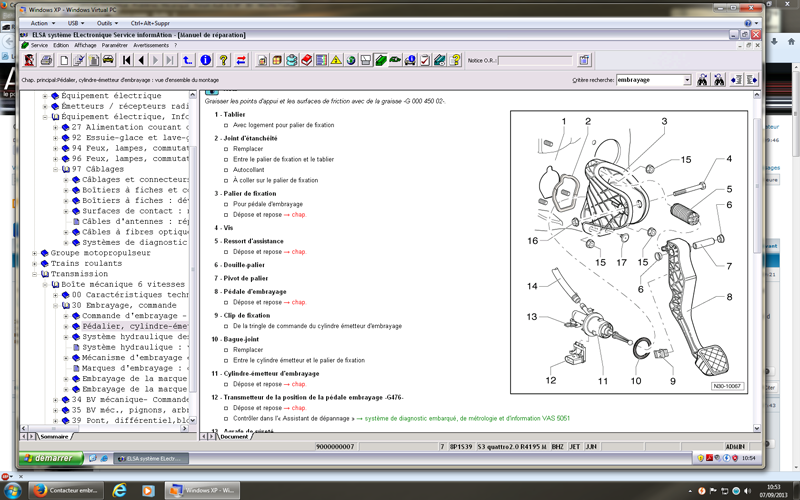
Task: Click Internet Explorer icon in Windows taskbar
Action: point(119,490)
